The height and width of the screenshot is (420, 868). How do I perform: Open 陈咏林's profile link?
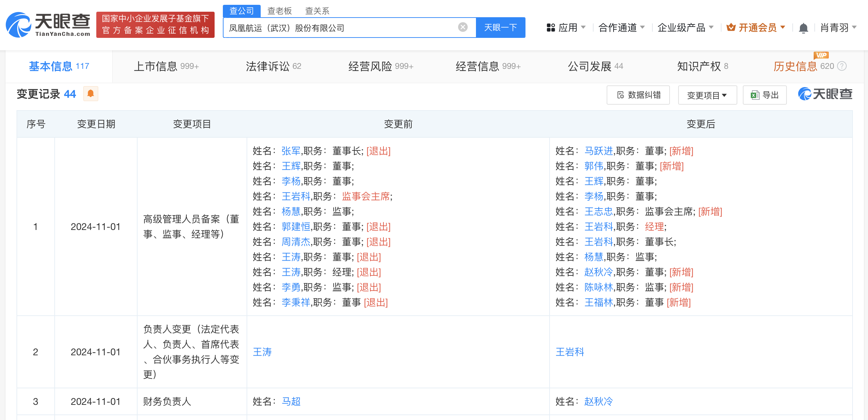[599, 287]
